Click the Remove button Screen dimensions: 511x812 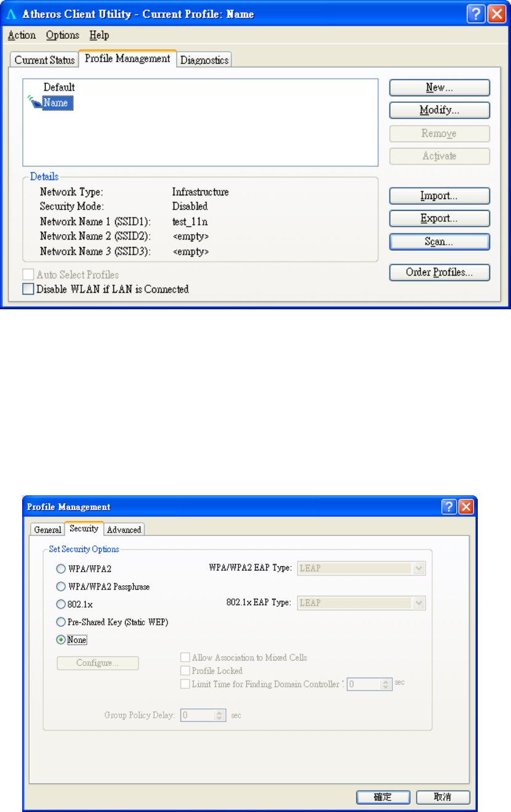[440, 133]
